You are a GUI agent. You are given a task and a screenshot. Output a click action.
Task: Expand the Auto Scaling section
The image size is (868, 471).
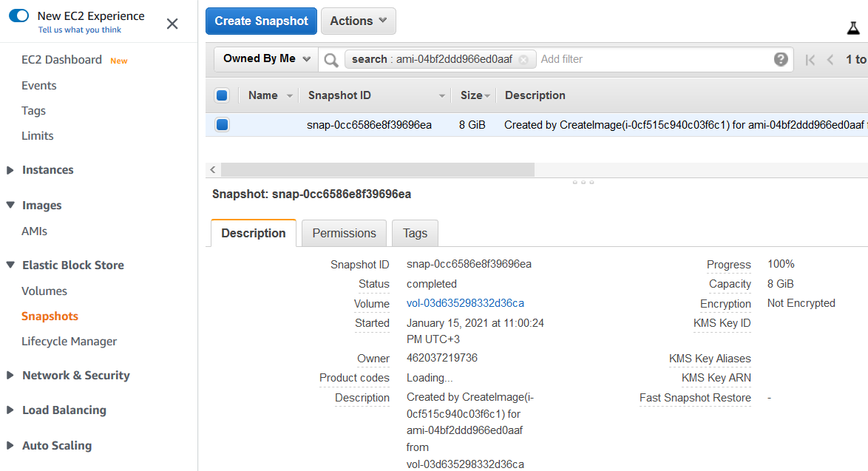(10, 446)
